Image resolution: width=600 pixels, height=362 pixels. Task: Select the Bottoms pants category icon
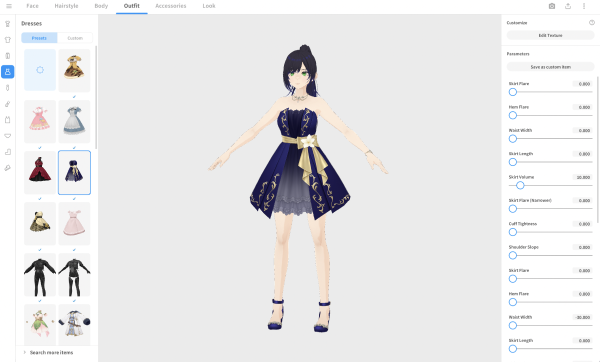8,56
